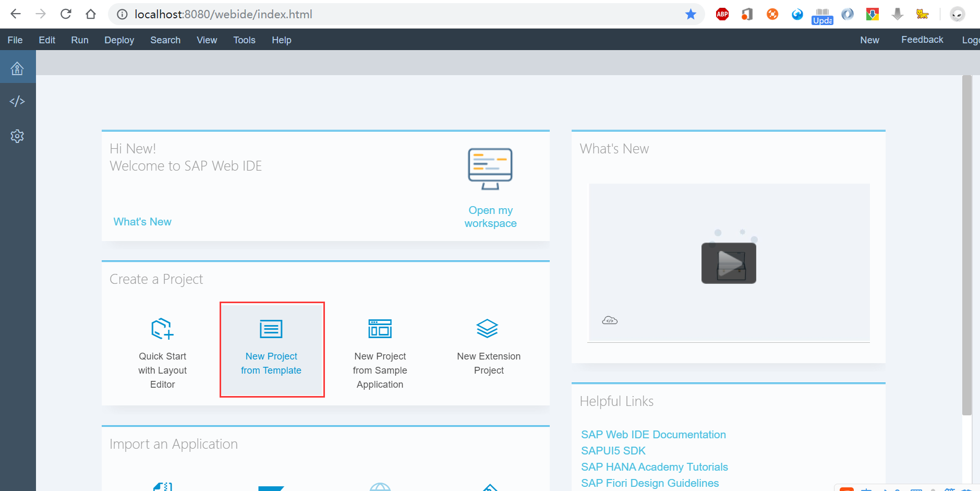Click Quick Start with Layout Editor icon
The height and width of the screenshot is (491, 980).
coord(162,329)
